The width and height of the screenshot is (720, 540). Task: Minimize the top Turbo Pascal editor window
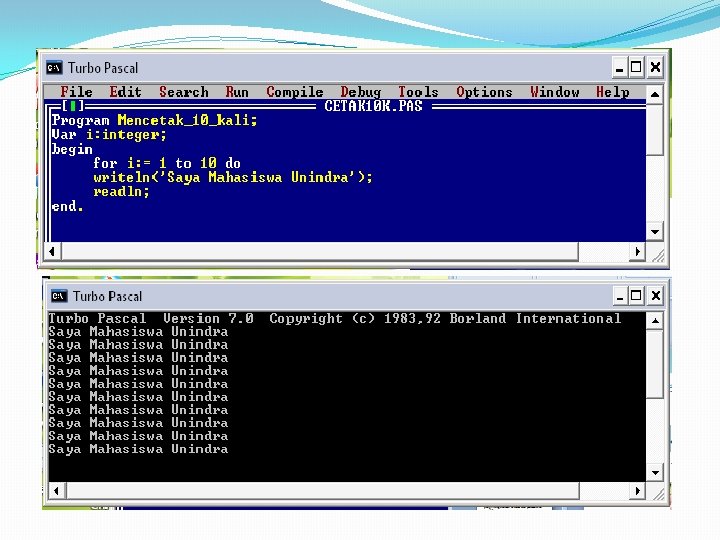619,68
